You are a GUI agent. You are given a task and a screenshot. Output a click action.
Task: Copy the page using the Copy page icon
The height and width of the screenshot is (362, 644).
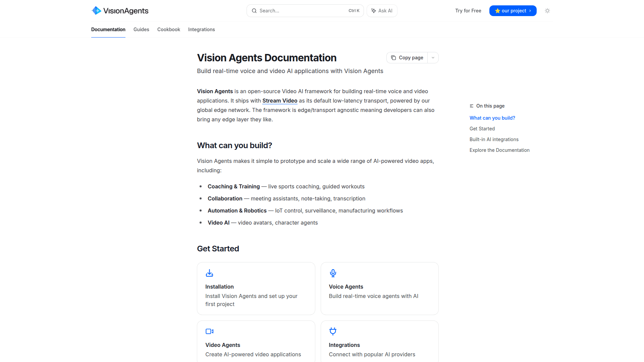tap(393, 57)
